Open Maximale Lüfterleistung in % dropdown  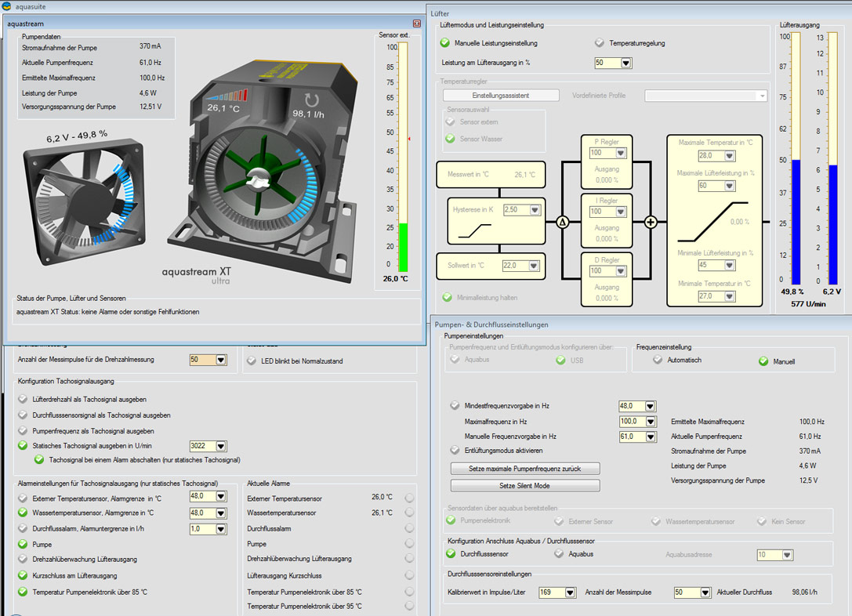tap(730, 186)
